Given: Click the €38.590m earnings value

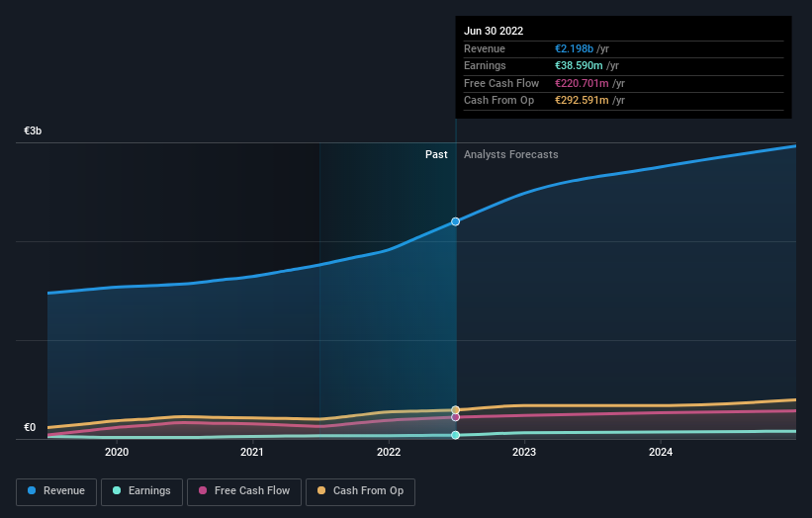Looking at the screenshot, I should coord(579,65).
